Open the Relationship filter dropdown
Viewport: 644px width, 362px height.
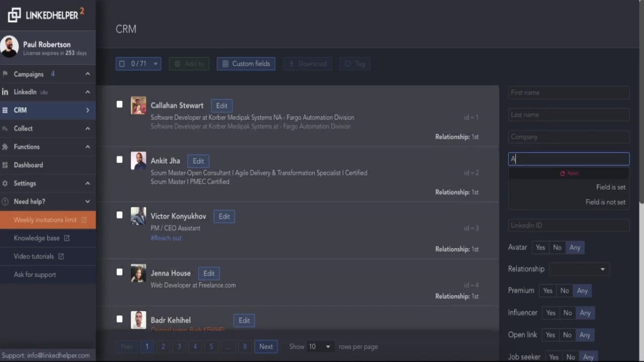(x=579, y=269)
